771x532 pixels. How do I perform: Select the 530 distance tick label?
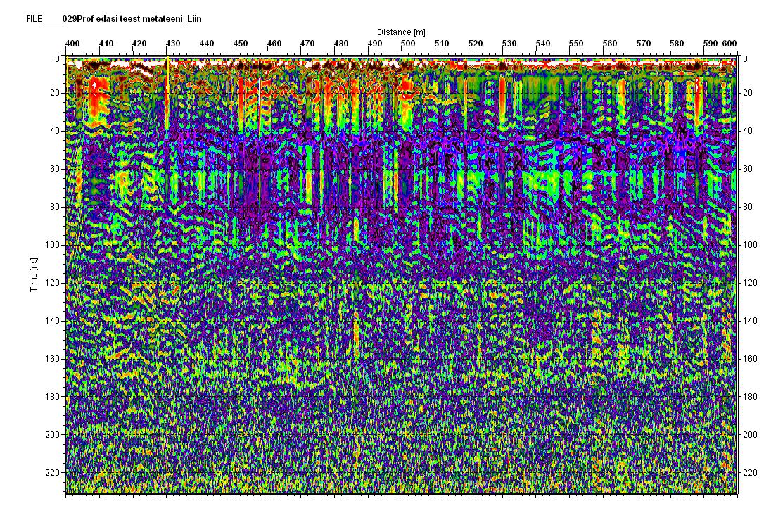click(509, 43)
